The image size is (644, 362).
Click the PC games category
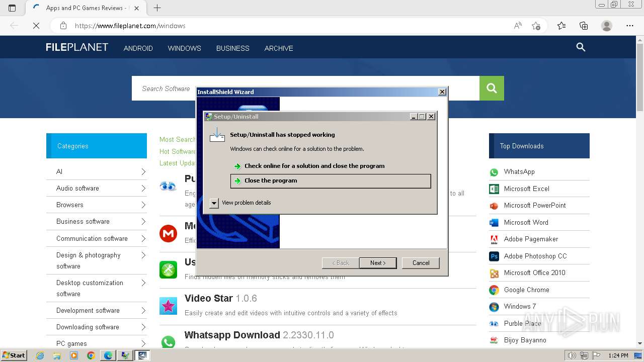tap(71, 344)
